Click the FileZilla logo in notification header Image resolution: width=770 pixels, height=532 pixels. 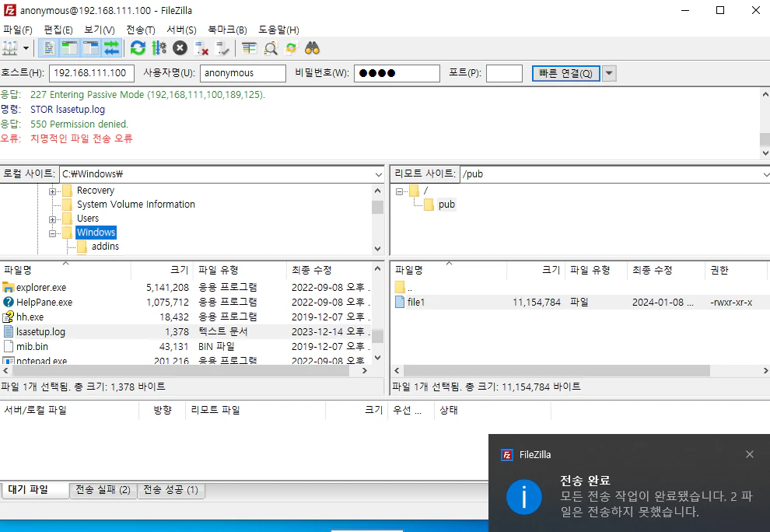point(507,455)
